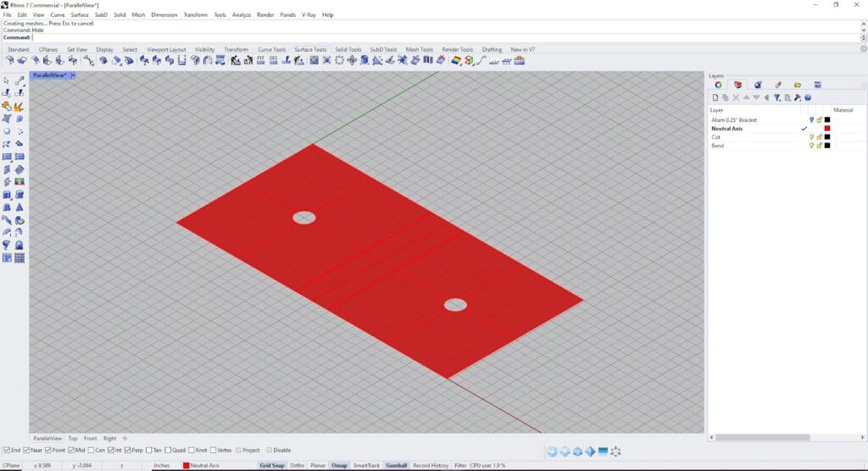This screenshot has height=471, width=868.
Task: Select the pointer arrow tool in left sidebar
Action: (x=7, y=80)
